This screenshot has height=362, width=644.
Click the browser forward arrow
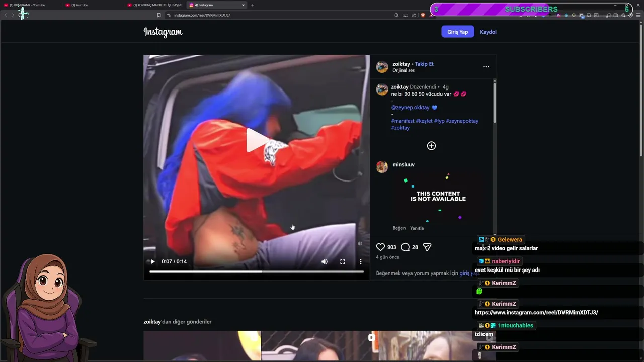(x=13, y=15)
